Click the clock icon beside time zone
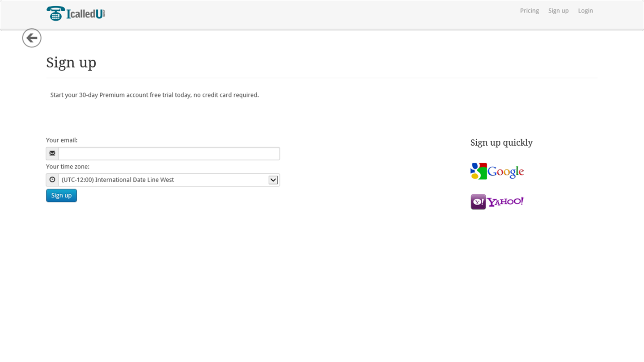This screenshot has width=644, height=362. [x=52, y=180]
